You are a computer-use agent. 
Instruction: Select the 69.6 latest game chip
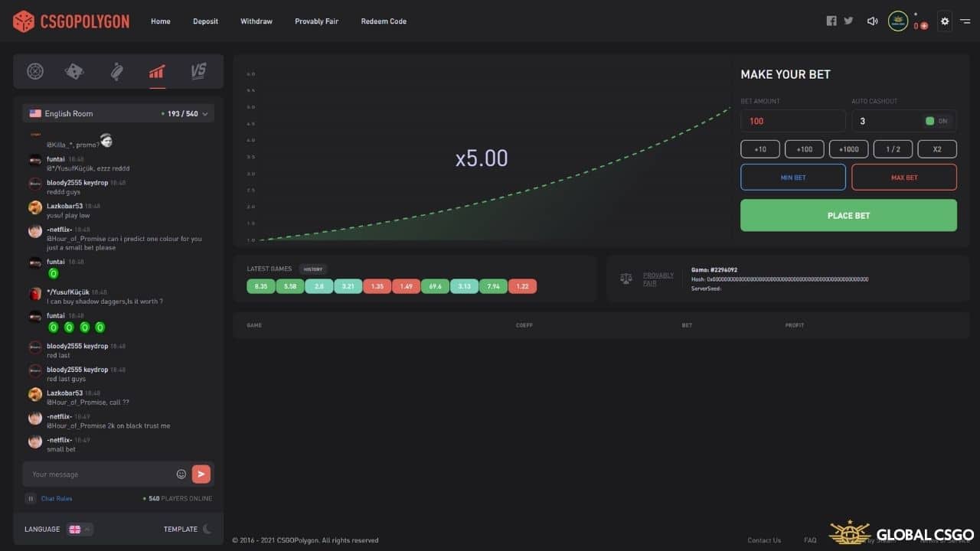tap(435, 286)
